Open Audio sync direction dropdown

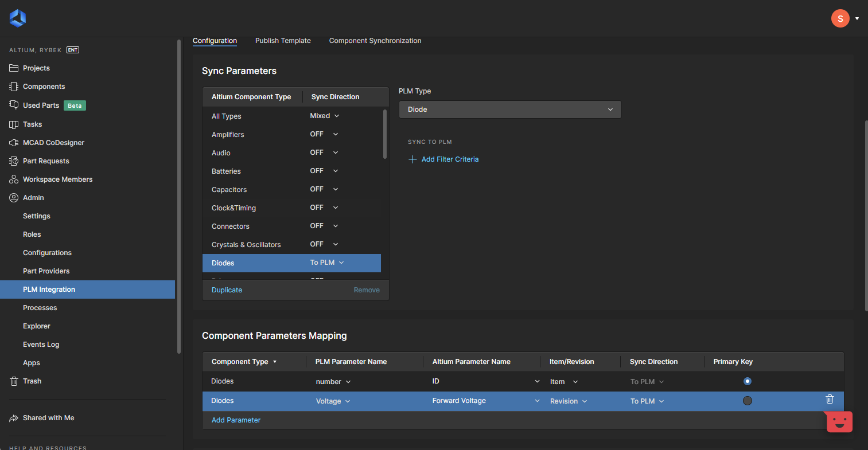point(324,152)
